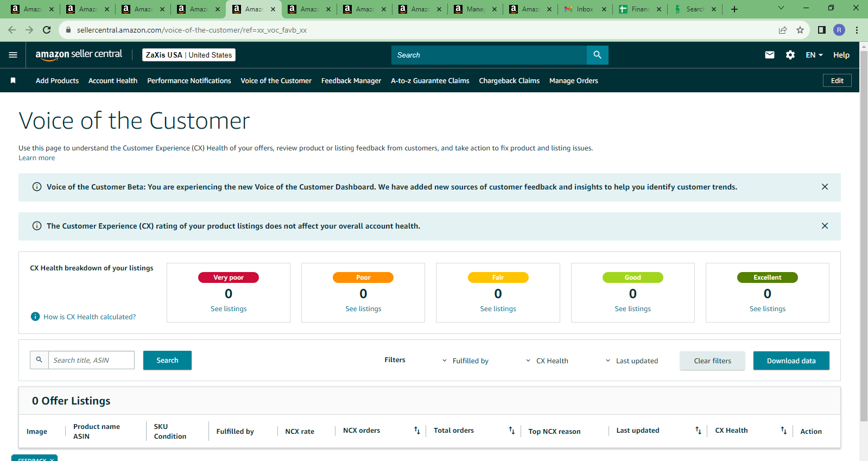Open the ZaXis USA marketplace selector
868x461 pixels.
[x=189, y=55]
